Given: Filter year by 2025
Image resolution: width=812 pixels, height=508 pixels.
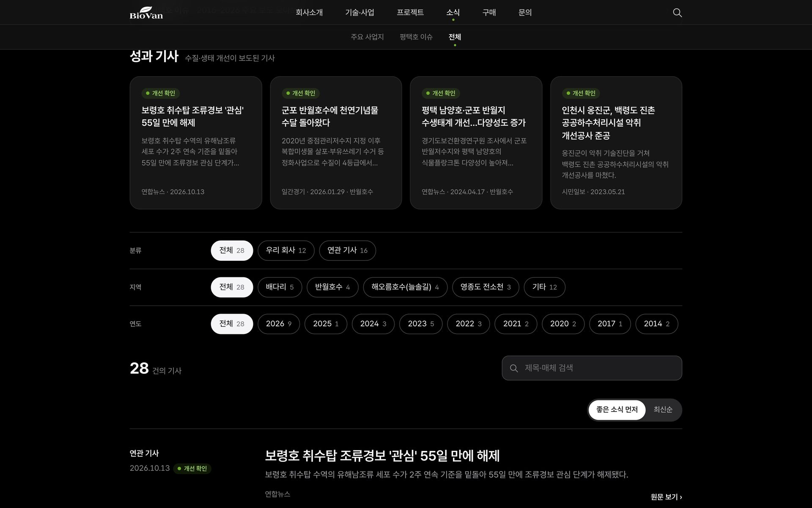Looking at the screenshot, I should point(326,324).
